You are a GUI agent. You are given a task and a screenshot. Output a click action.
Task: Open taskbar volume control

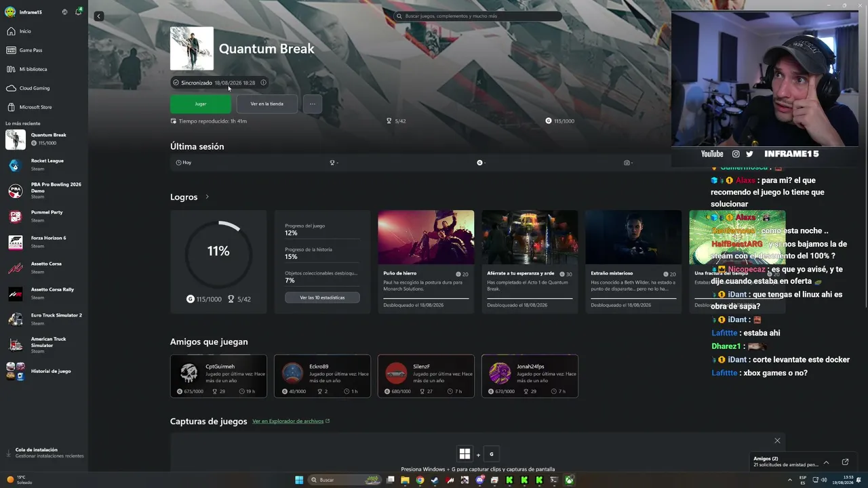pyautogui.click(x=824, y=480)
